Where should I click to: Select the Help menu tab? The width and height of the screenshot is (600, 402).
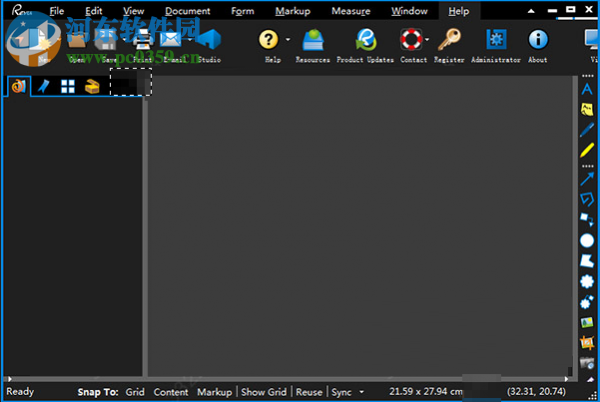click(459, 11)
